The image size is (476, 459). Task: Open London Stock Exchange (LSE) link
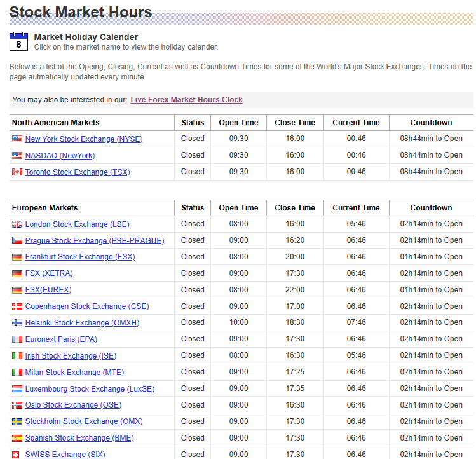tap(77, 224)
